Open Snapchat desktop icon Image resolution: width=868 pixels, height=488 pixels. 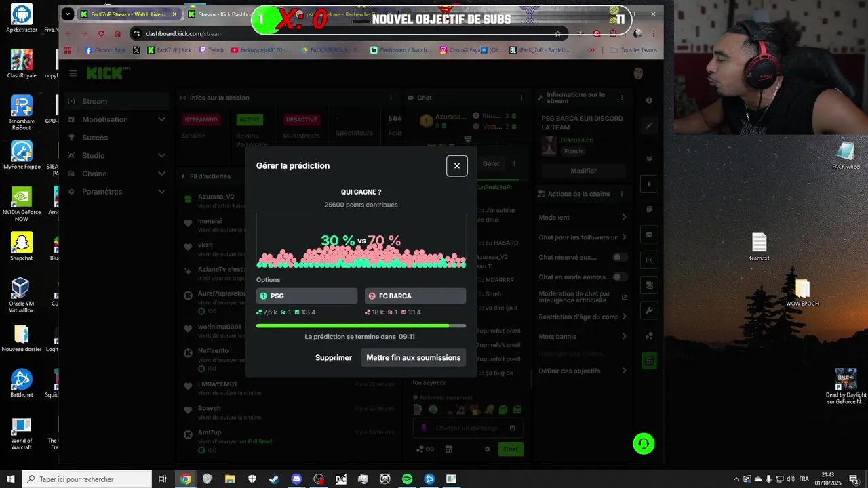(22, 247)
